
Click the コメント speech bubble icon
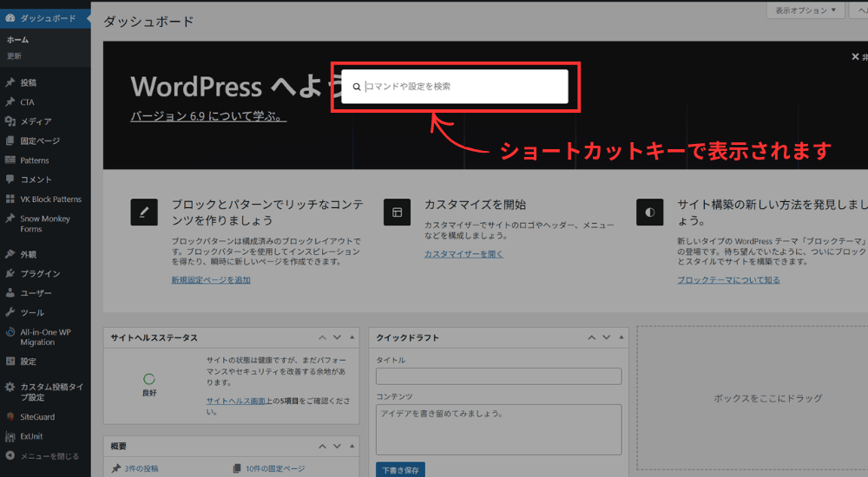click(x=10, y=180)
